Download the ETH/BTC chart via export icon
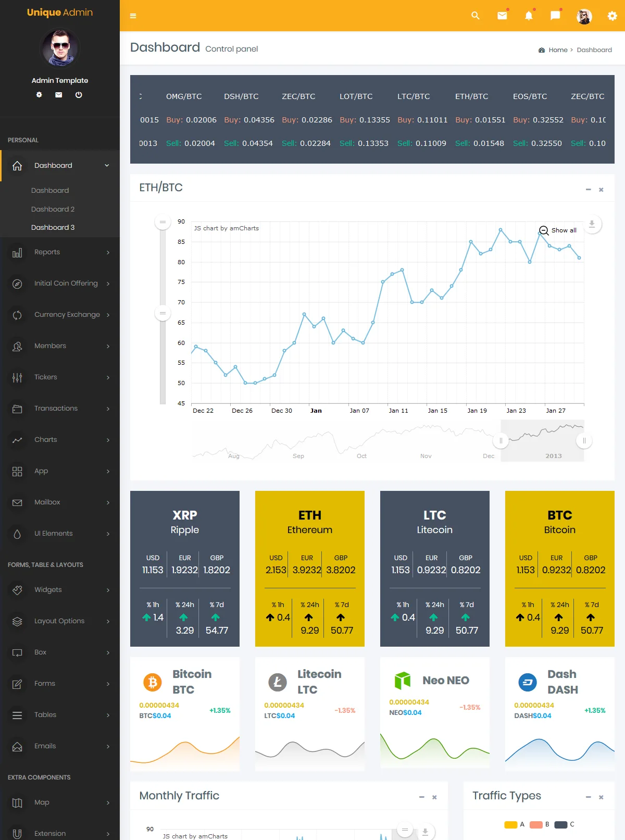Image resolution: width=625 pixels, height=840 pixels. pos(592,224)
